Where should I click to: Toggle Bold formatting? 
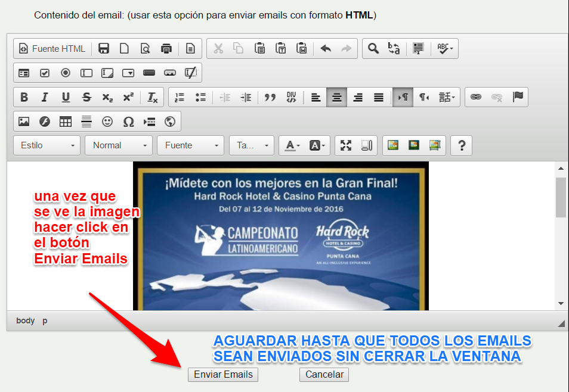(24, 97)
